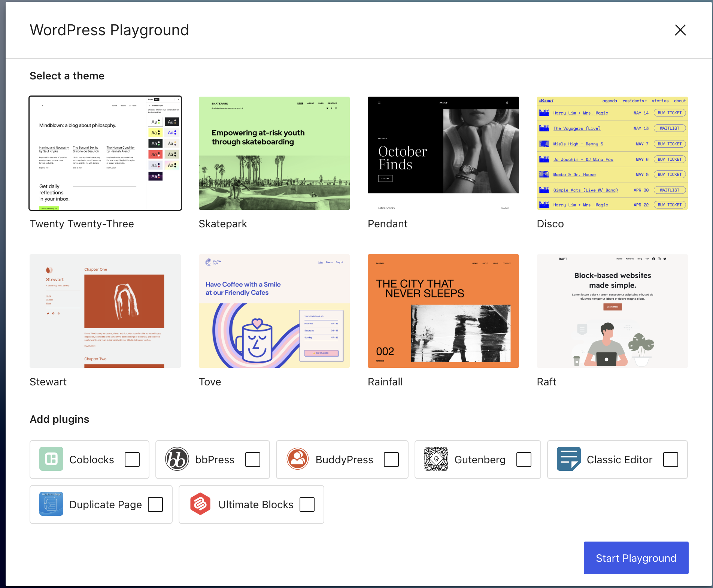Select the Tove theme thumbnail
This screenshot has height=588, width=713.
(x=274, y=311)
